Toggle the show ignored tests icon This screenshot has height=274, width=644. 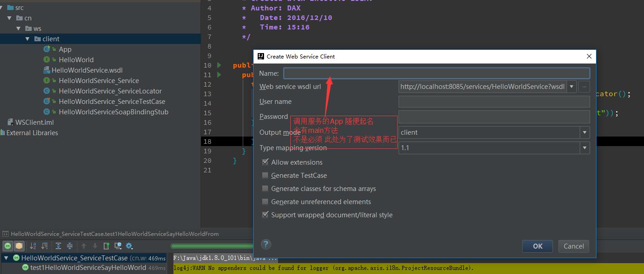(x=19, y=246)
